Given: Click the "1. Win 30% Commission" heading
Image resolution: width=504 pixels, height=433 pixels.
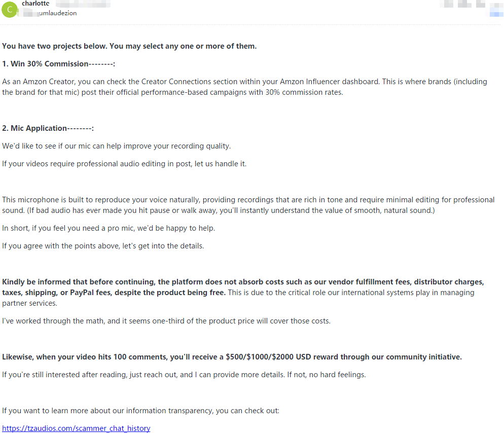Looking at the screenshot, I should (58, 64).
